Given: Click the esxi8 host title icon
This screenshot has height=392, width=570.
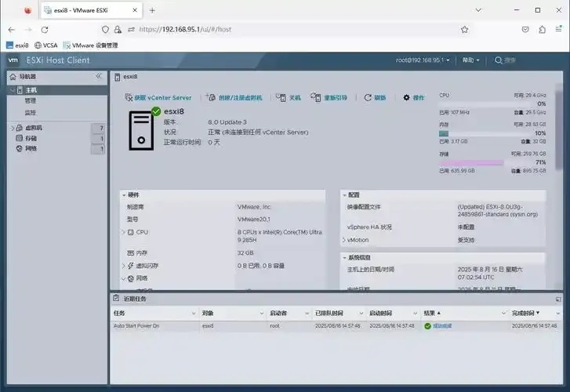Looking at the screenshot, I should coord(117,77).
